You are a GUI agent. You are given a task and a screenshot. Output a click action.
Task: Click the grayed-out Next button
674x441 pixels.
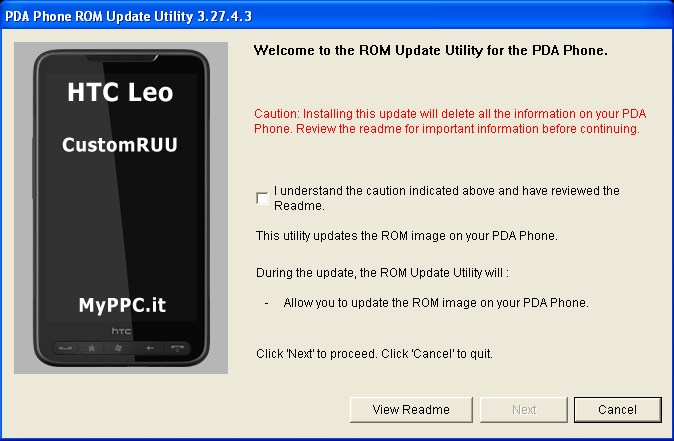click(524, 410)
